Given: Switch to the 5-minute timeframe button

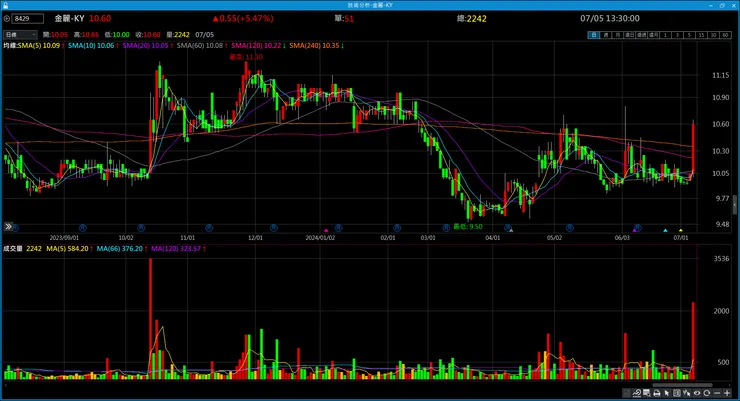Looking at the screenshot, I should 689,35.
